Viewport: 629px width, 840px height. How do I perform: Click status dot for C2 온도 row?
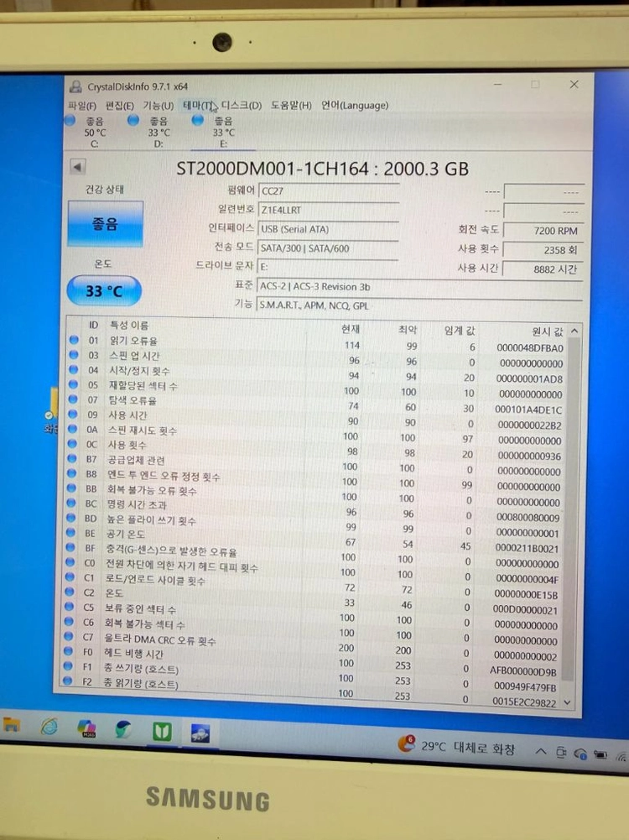(x=70, y=592)
